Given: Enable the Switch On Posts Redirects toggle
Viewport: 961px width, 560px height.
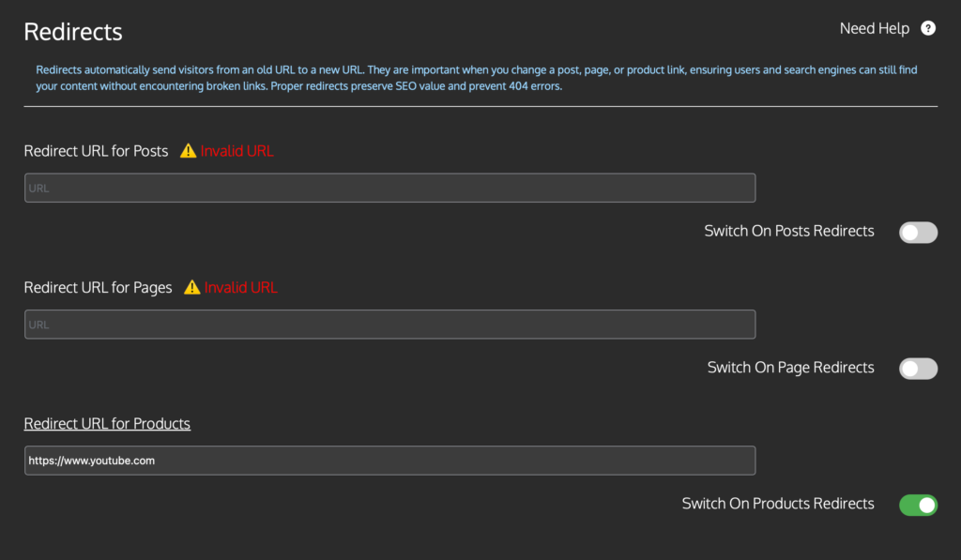Looking at the screenshot, I should (x=918, y=232).
